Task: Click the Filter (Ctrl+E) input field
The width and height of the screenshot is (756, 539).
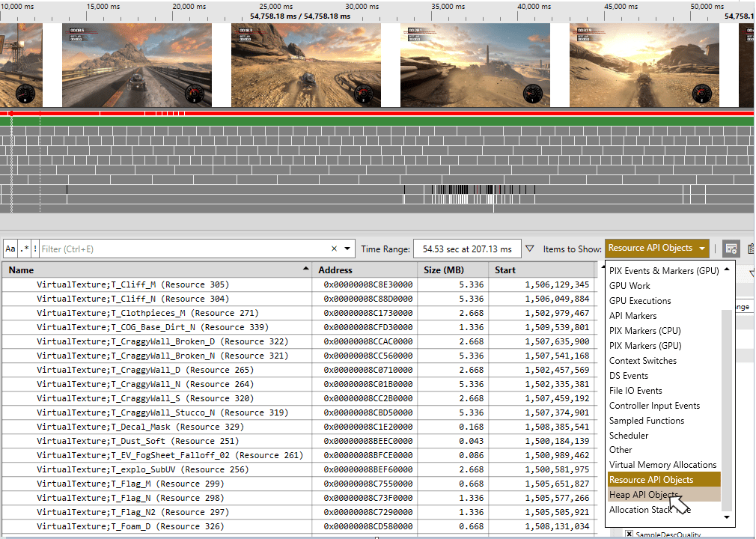Action: [183, 249]
